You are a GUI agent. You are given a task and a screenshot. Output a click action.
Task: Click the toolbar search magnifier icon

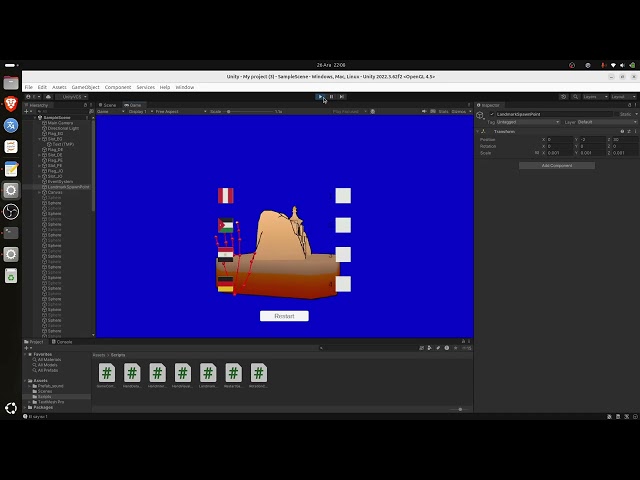pos(575,97)
